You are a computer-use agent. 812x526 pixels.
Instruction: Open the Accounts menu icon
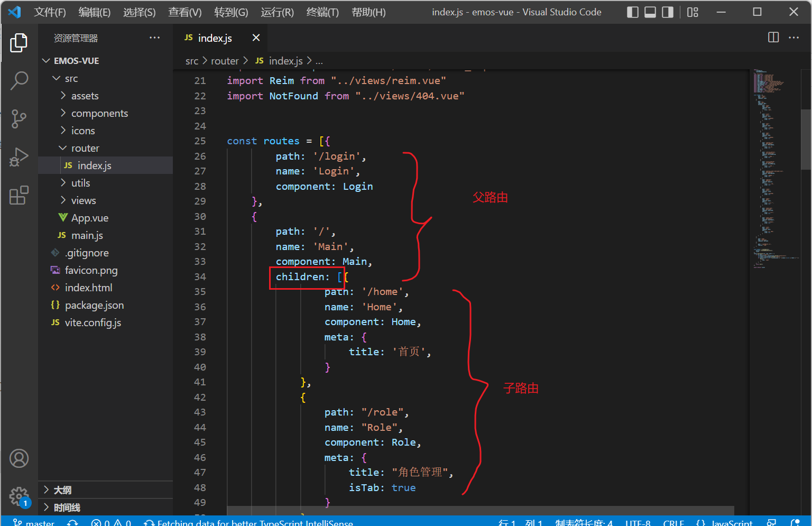(x=19, y=458)
